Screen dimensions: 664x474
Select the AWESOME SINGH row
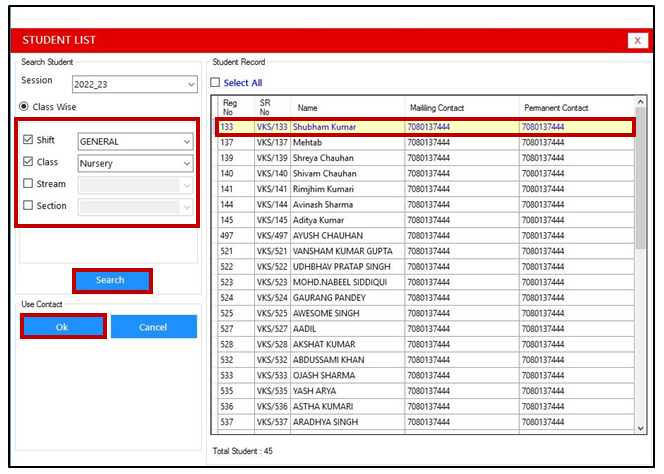click(426, 313)
